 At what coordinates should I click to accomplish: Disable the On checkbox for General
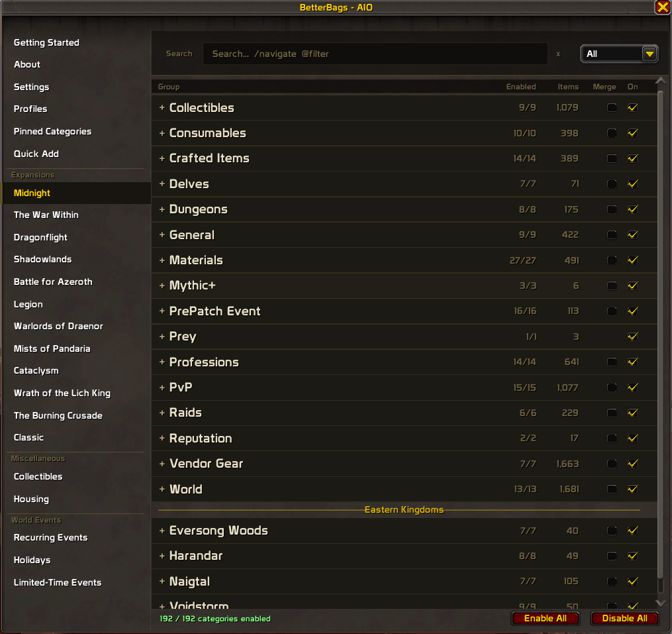click(x=632, y=235)
